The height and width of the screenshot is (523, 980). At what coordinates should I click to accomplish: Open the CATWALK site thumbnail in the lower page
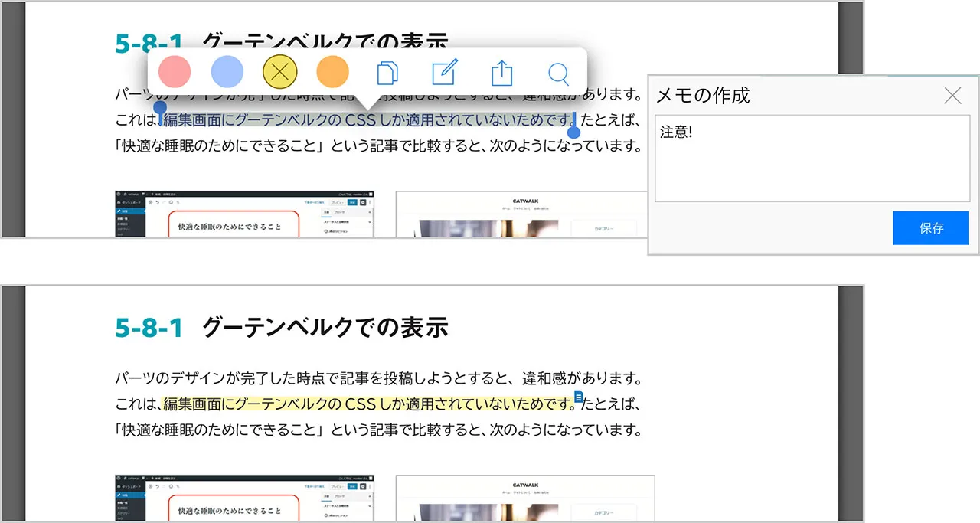click(525, 498)
